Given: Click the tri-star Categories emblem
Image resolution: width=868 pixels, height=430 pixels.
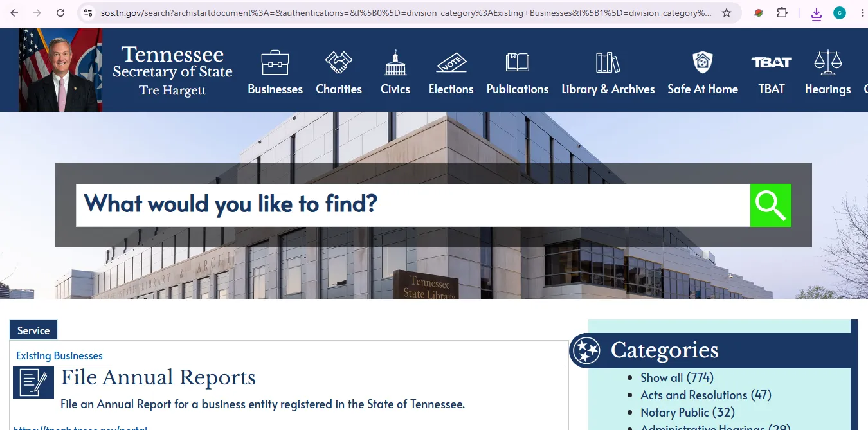Looking at the screenshot, I should [586, 350].
